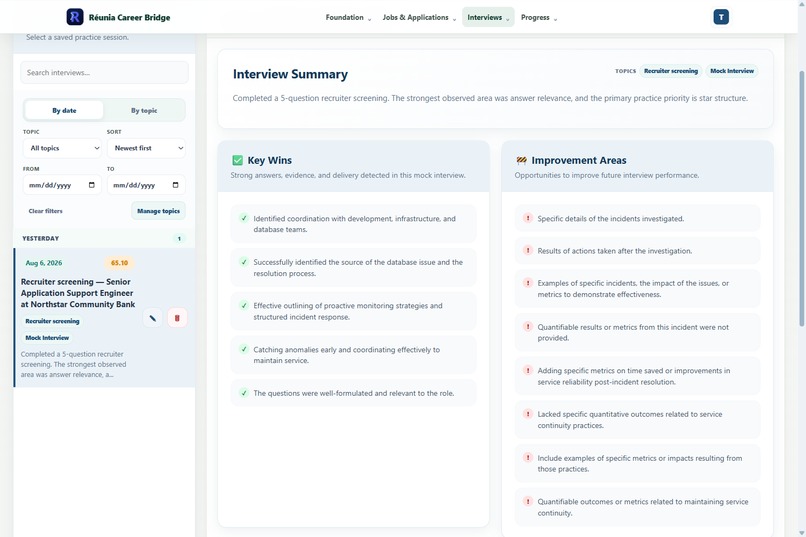Click the Manage topics button

pyautogui.click(x=158, y=211)
